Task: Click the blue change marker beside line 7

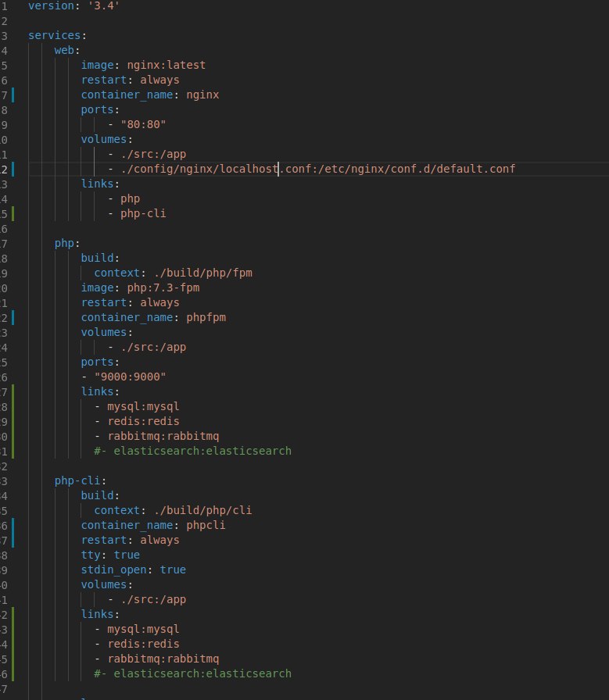Action: (13, 95)
